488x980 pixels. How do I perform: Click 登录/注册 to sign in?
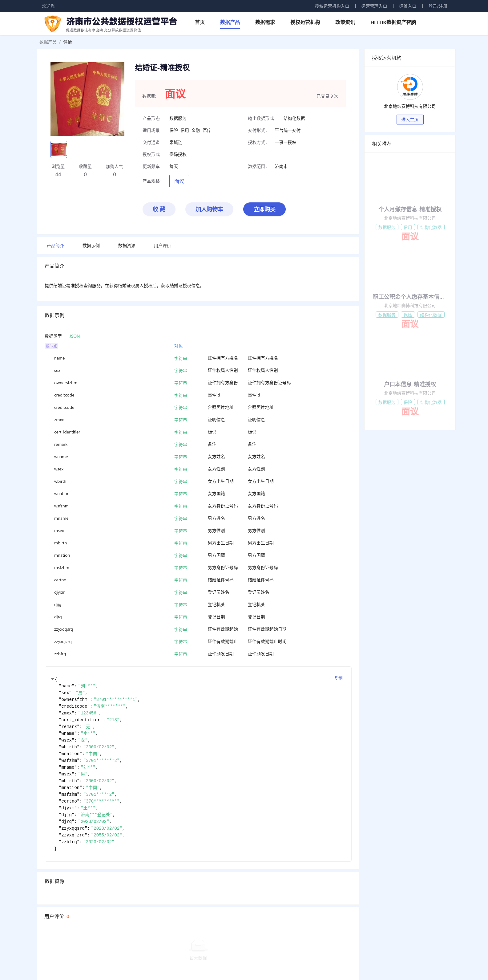438,6
